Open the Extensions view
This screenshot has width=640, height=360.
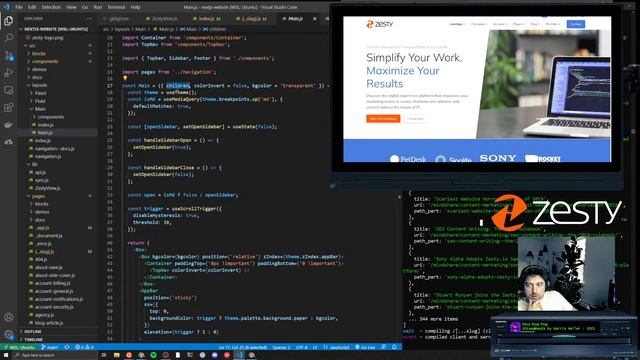(x=8, y=107)
